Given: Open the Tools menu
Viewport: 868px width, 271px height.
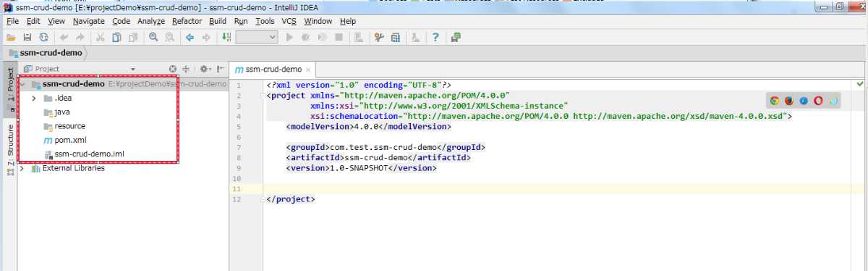Looking at the screenshot, I should (265, 21).
